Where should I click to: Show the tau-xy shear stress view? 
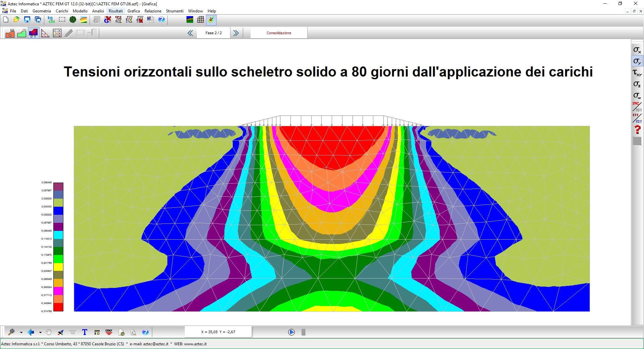tap(637, 73)
